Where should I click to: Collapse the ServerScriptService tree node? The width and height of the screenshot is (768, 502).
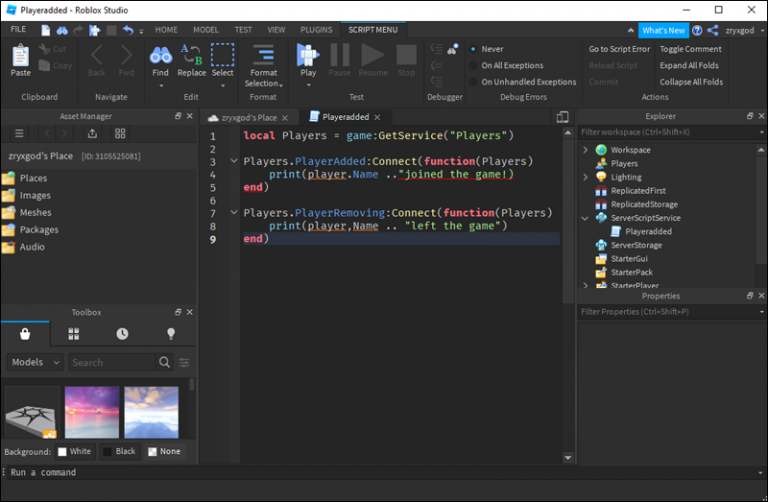click(x=586, y=218)
